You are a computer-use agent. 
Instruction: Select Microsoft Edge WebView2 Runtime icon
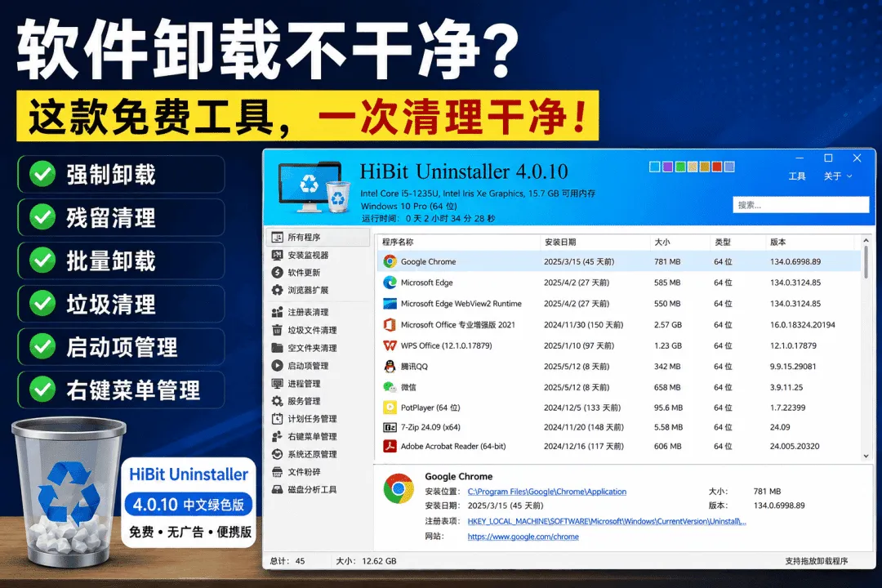[x=390, y=304]
